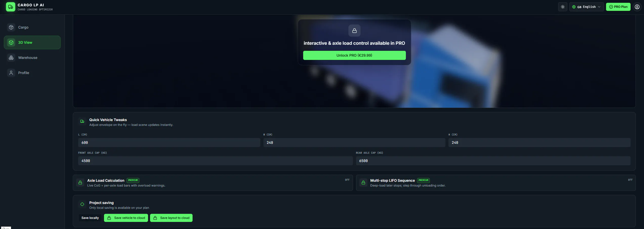The height and width of the screenshot is (229, 644).
Task: Toggle the light/dark theme sun icon
Action: pos(563,7)
